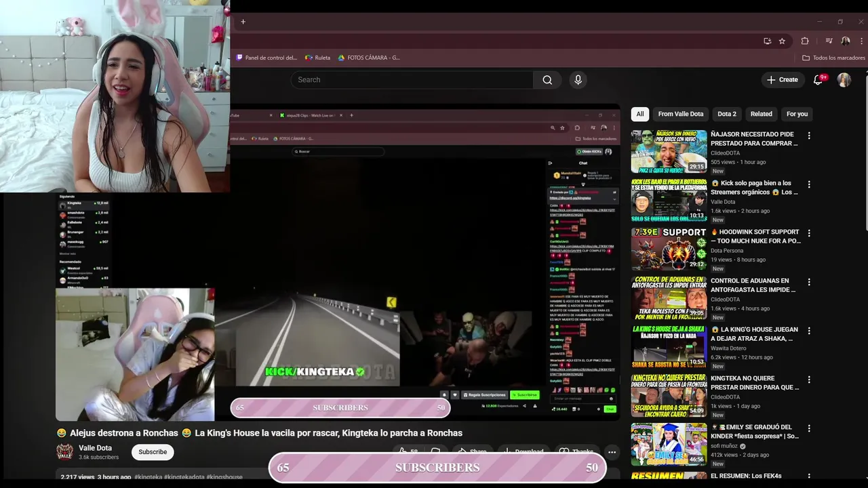Screen dimensions: 868x488
Task: Open the Chrome profile avatar
Action: pos(845,41)
